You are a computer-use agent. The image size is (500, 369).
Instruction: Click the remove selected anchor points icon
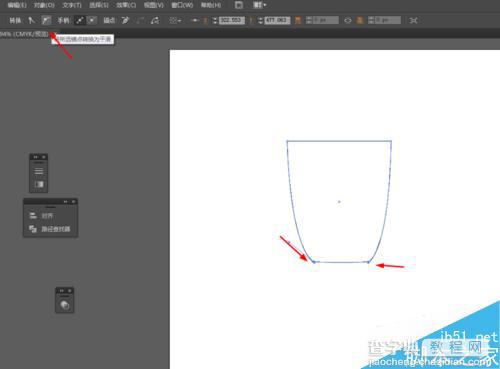[x=125, y=21]
